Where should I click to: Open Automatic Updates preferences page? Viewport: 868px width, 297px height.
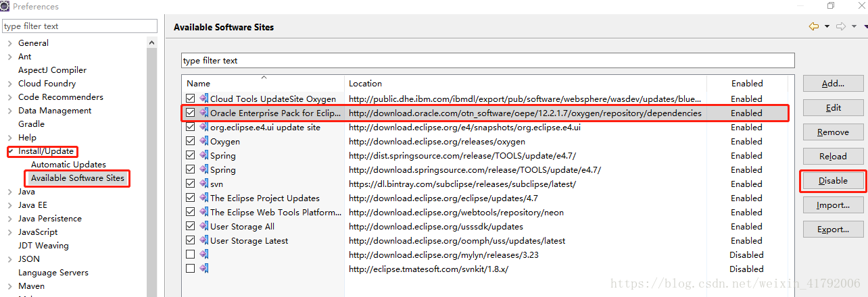(x=68, y=165)
